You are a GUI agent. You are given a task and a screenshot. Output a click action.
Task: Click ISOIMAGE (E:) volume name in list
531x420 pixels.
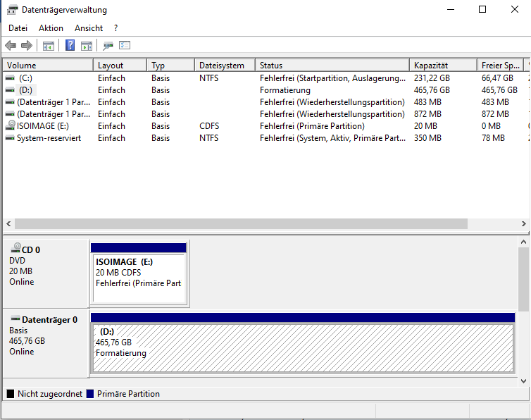pos(43,126)
